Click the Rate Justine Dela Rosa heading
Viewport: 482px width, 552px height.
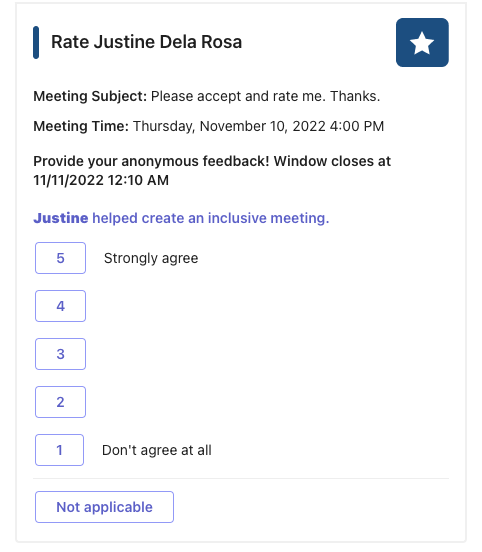click(146, 42)
